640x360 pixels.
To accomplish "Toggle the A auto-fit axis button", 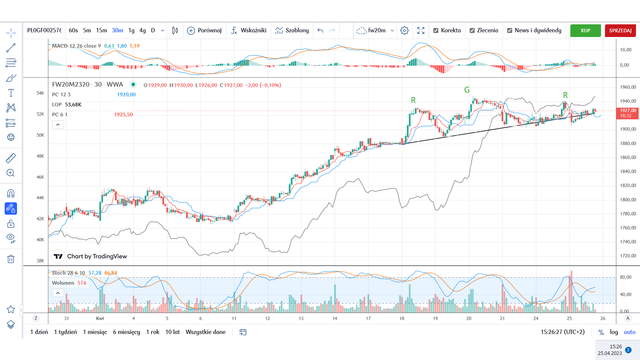I will (628, 318).
